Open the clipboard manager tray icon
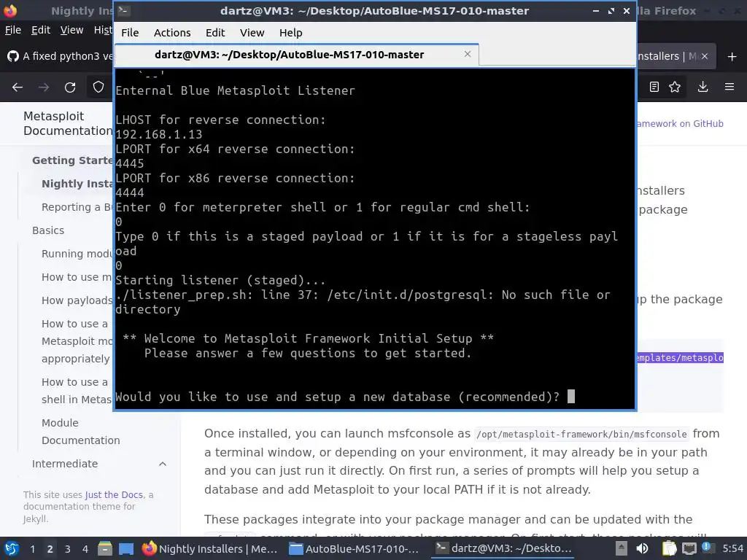Viewport: 747px width, 560px height. (x=669, y=548)
